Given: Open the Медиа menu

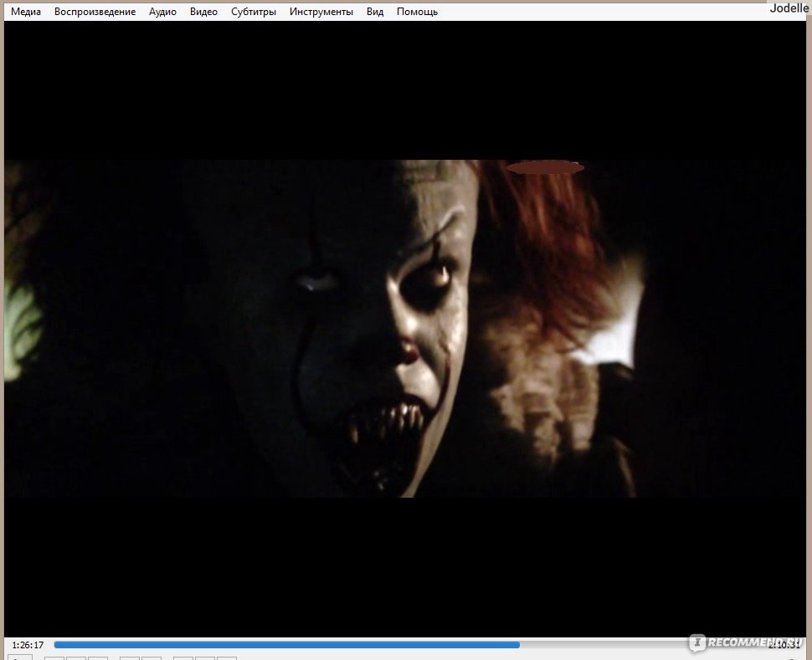Looking at the screenshot, I should pos(26,12).
